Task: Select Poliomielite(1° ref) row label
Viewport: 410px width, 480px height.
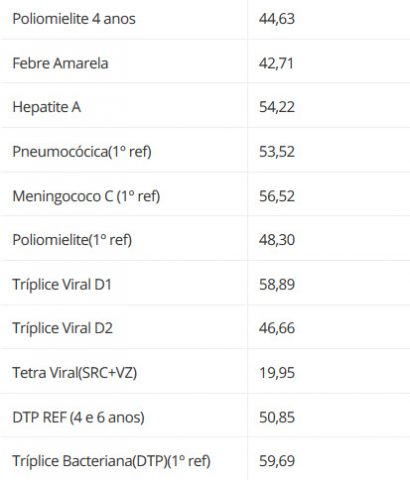Action: (x=72, y=240)
